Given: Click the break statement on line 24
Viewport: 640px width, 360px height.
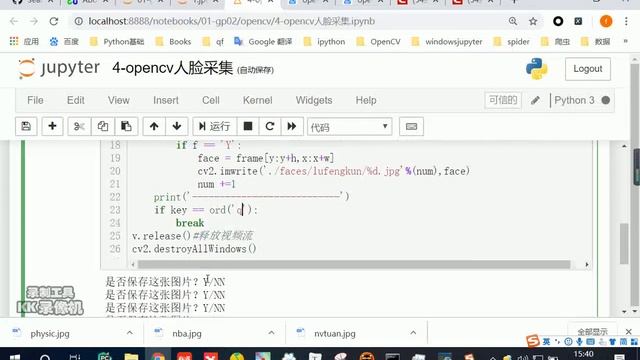Looking at the screenshot, I should 190,223.
